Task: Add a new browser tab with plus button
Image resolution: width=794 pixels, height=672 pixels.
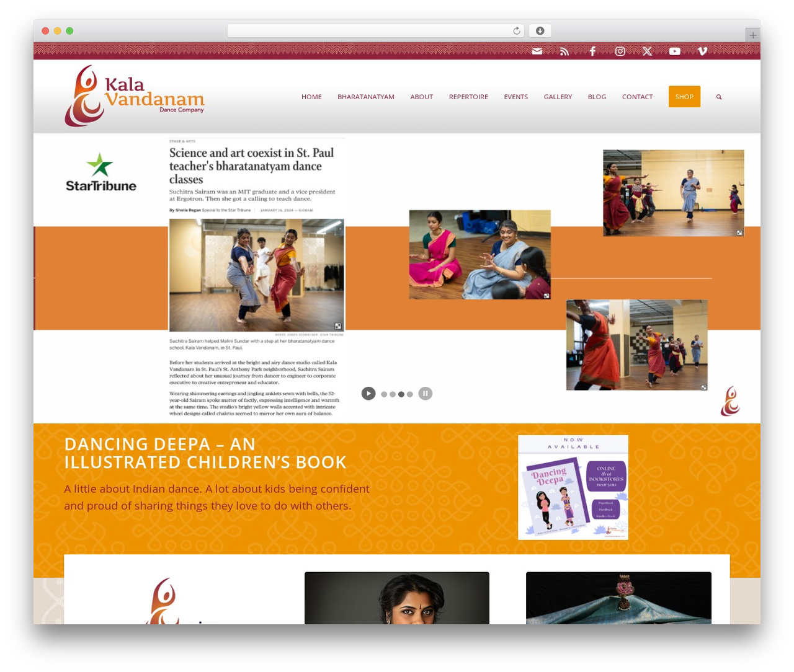Action: [752, 35]
